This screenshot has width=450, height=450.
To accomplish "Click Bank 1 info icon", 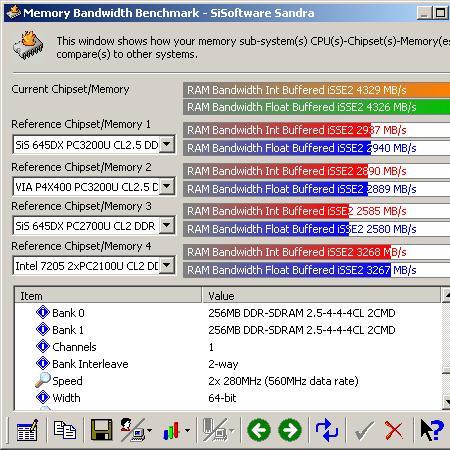I will [43, 329].
